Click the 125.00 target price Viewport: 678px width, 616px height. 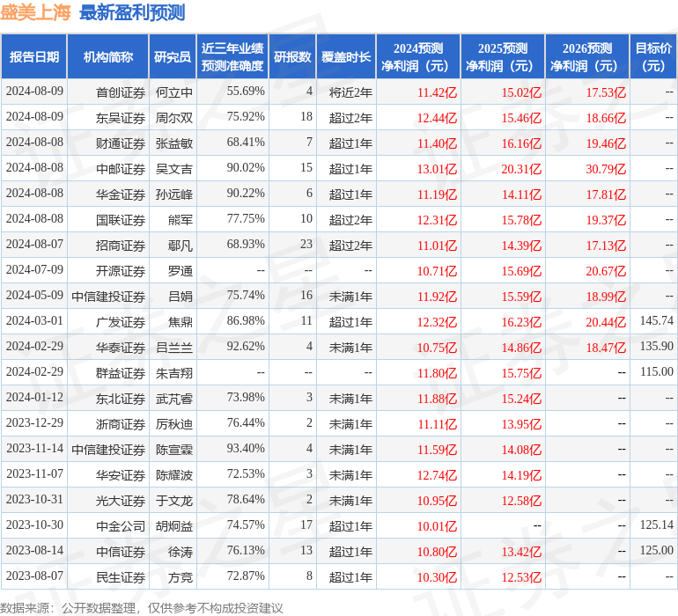pos(656,550)
